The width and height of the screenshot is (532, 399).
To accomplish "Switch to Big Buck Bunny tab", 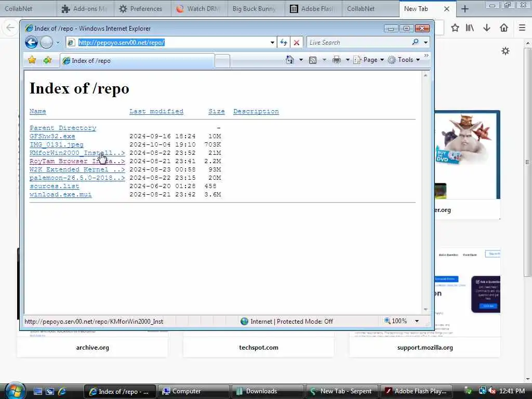I will 256,8.
